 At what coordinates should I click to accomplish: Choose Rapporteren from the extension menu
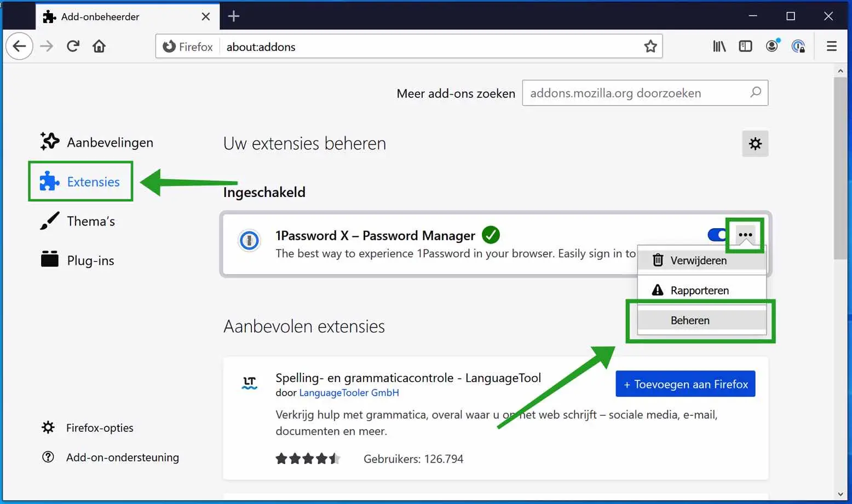(x=701, y=290)
